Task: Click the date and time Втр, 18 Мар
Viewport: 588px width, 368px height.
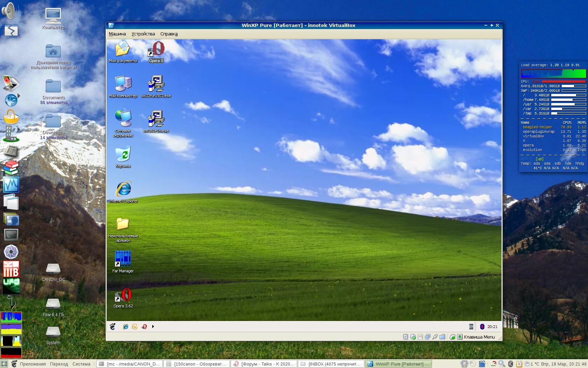Action: pyautogui.click(x=564, y=364)
